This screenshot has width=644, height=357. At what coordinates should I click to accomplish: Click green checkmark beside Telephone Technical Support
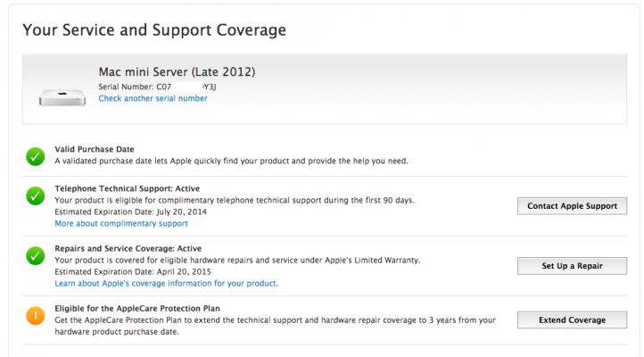coord(36,196)
